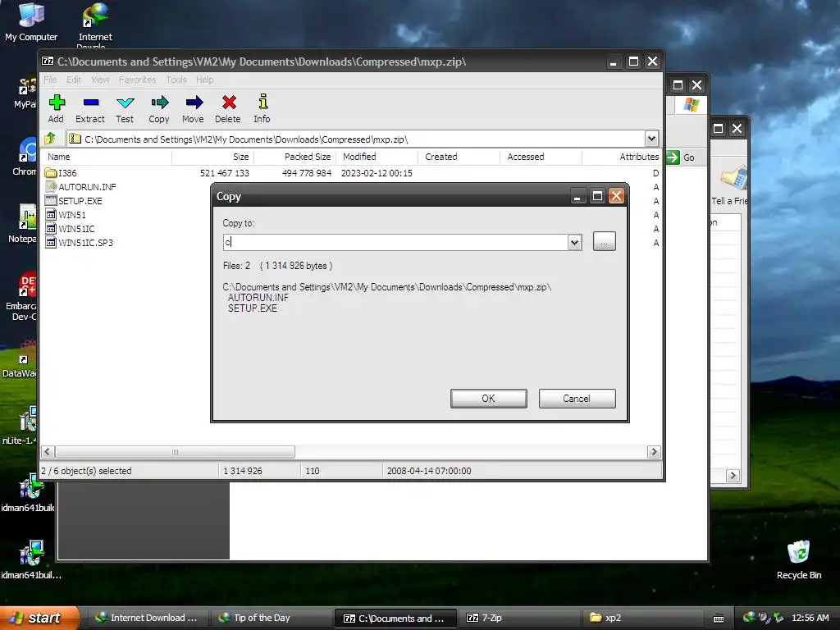Click the 521 467 133 size value
This screenshot has width=840, height=630.
[x=225, y=173]
